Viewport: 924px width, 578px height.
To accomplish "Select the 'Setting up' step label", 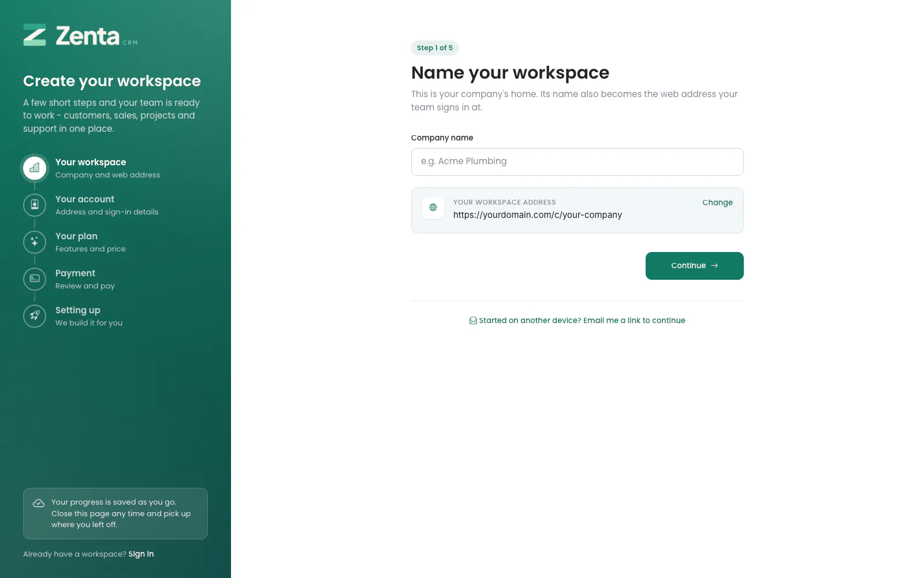I will click(78, 310).
